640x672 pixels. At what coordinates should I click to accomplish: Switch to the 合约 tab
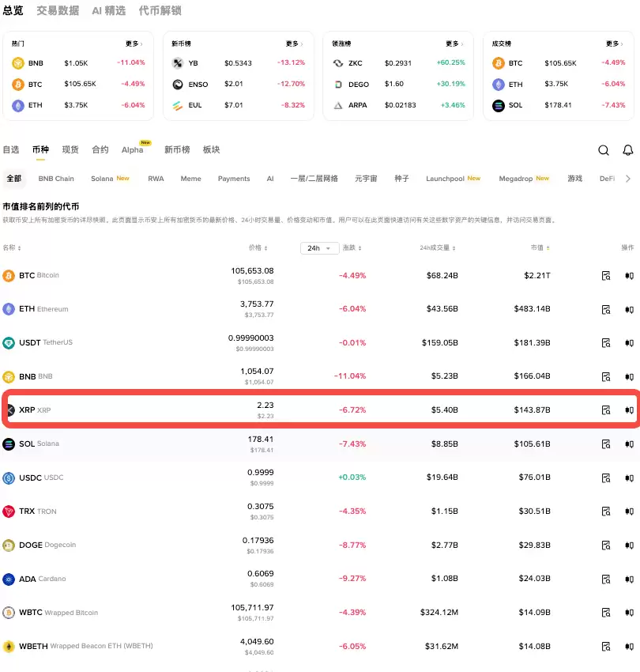click(100, 149)
